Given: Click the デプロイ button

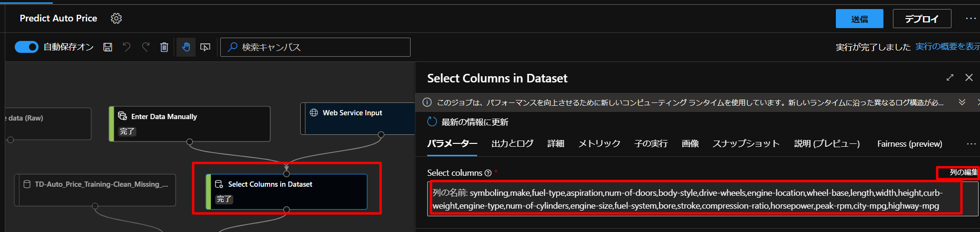Looking at the screenshot, I should 921,19.
